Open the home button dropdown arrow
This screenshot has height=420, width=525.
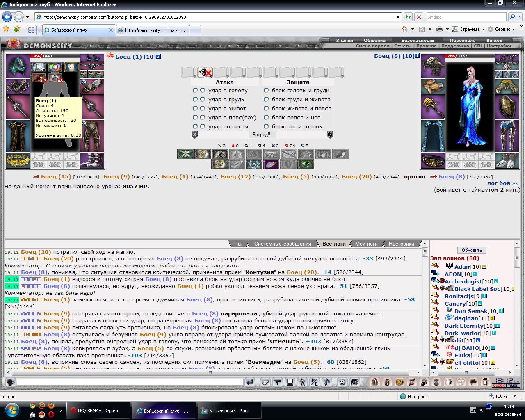point(412,30)
